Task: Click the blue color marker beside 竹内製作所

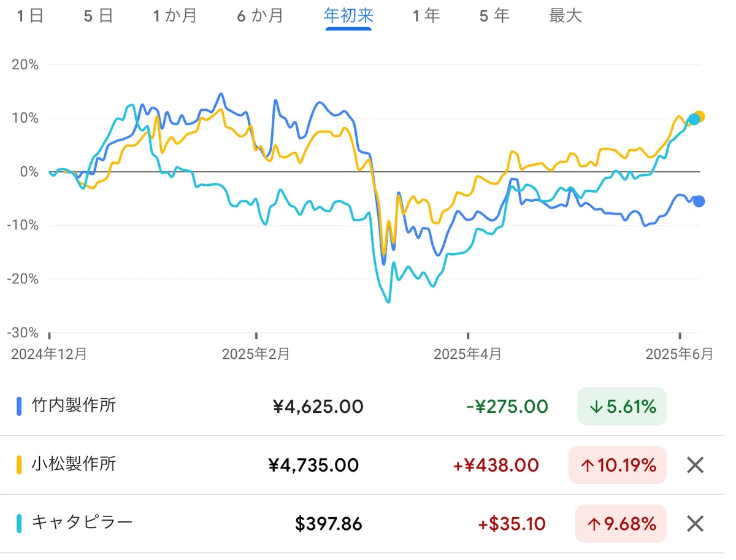Action: 20,406
